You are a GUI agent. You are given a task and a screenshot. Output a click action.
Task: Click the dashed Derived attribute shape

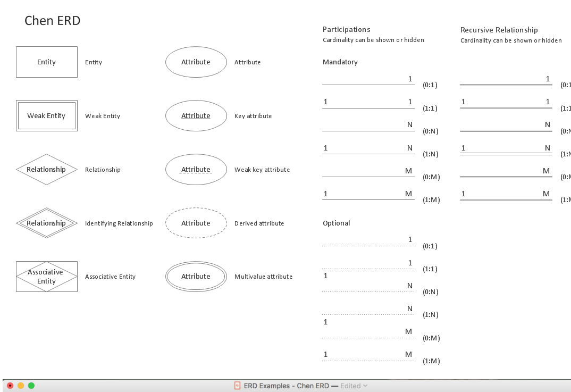point(196,223)
